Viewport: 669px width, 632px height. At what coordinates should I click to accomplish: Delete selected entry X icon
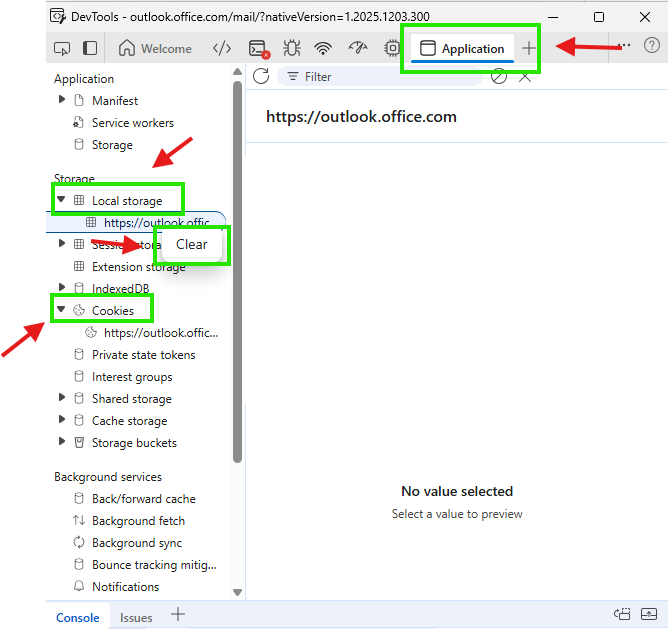[525, 77]
